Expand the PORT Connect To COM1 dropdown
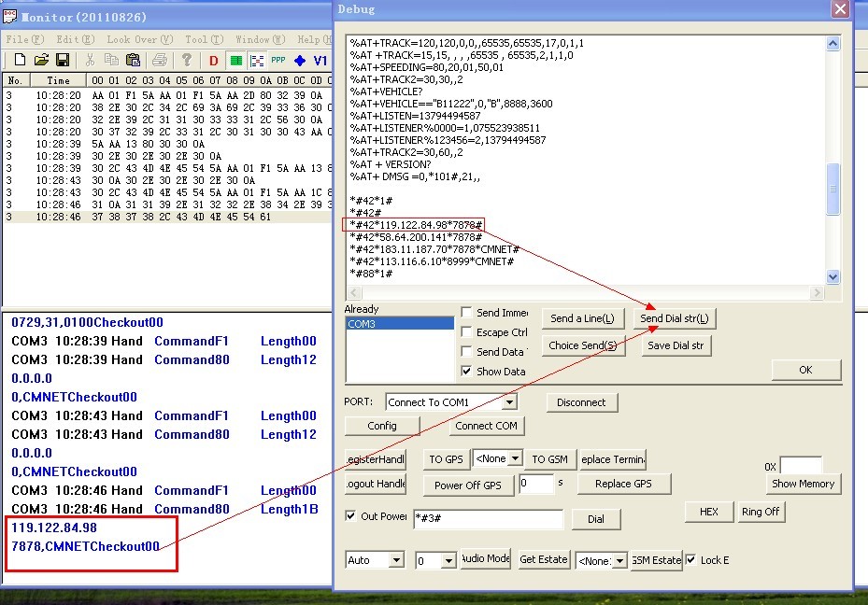 (x=509, y=402)
